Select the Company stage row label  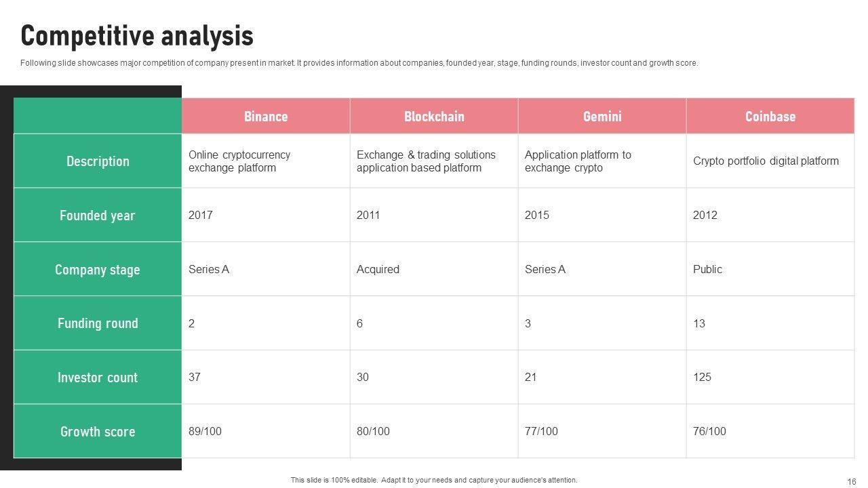click(x=98, y=270)
